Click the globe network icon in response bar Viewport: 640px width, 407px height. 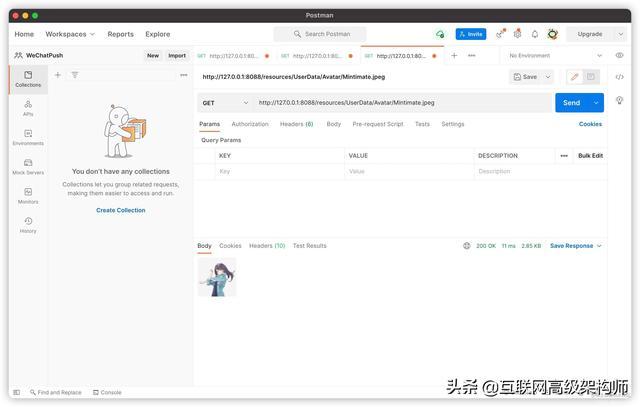467,246
